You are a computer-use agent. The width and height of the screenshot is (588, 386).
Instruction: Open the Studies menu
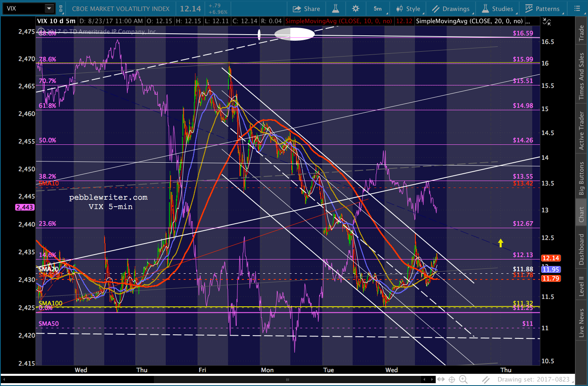point(497,9)
